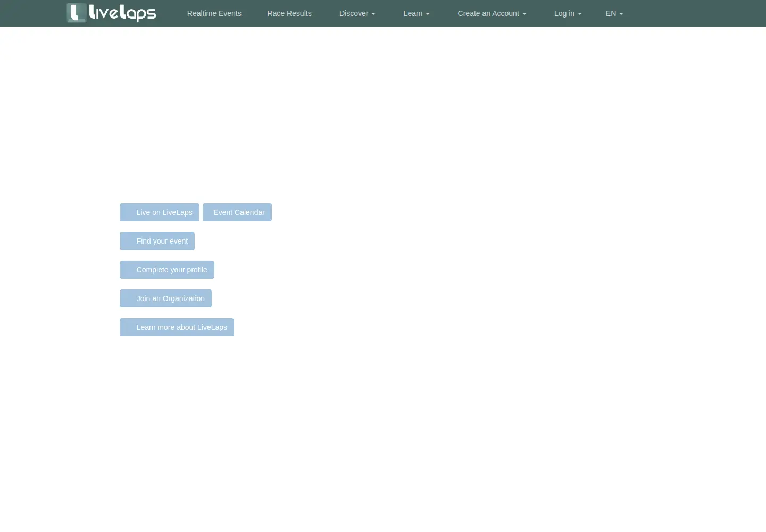Open the Event Calendar button
This screenshot has width=766, height=532.
pyautogui.click(x=237, y=212)
